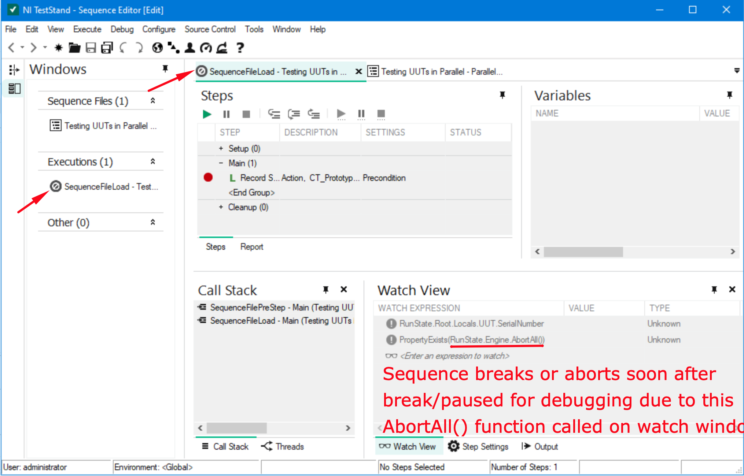The height and width of the screenshot is (476, 744).
Task: Pin the Steps panel
Action: [502, 95]
